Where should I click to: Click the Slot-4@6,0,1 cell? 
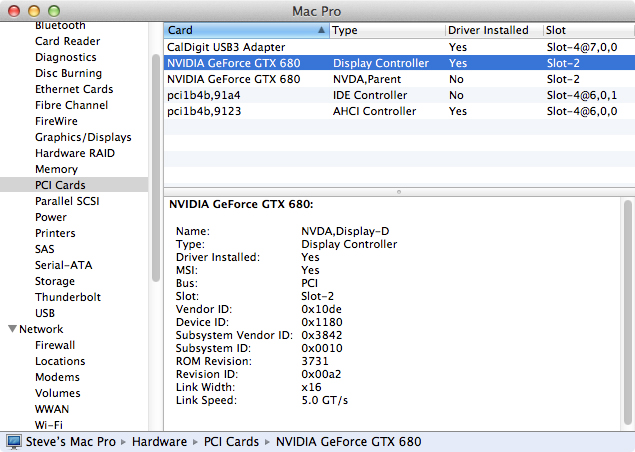coord(582,95)
